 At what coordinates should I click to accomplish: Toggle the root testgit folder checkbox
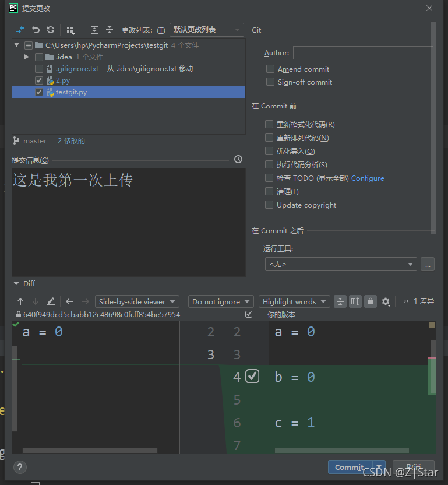29,45
